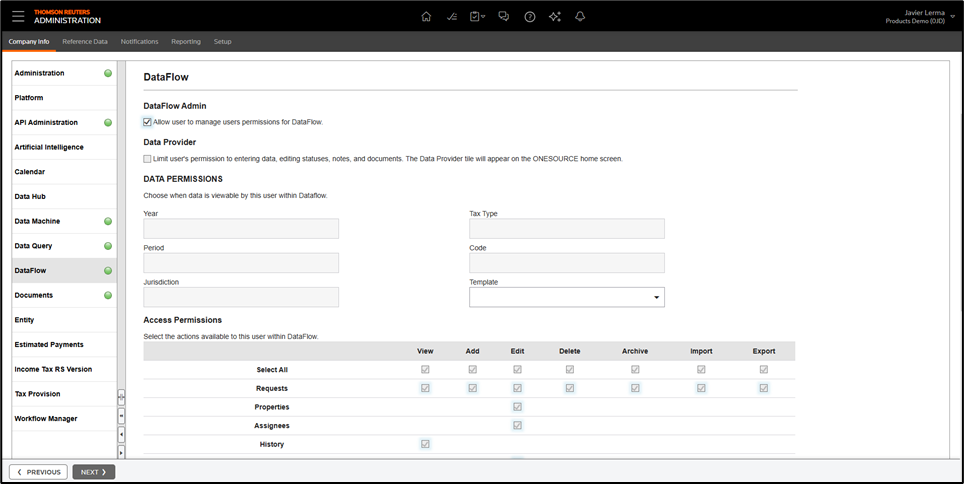Select Platform in the sidebar
Screen dimensions: 964x484
pos(64,98)
